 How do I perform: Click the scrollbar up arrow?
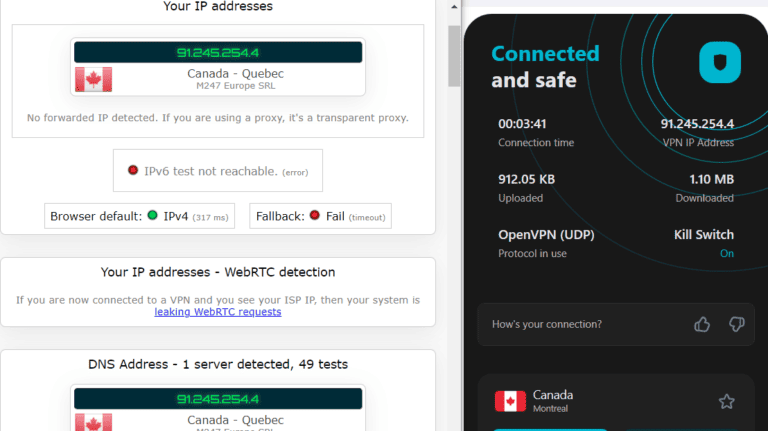[x=455, y=8]
